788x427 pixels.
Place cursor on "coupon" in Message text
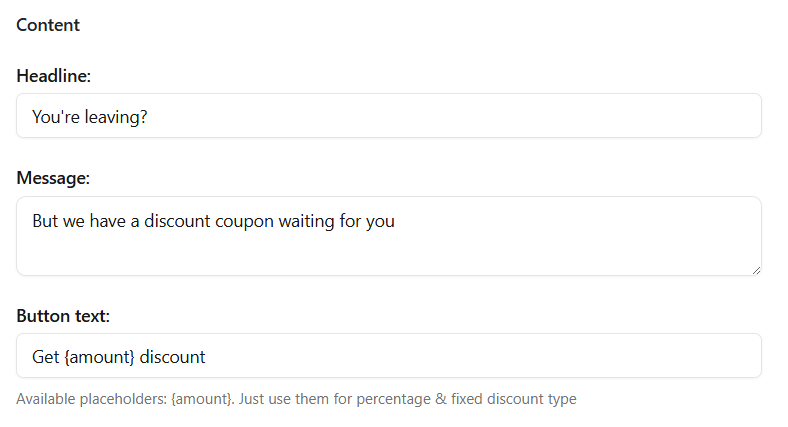(242, 221)
